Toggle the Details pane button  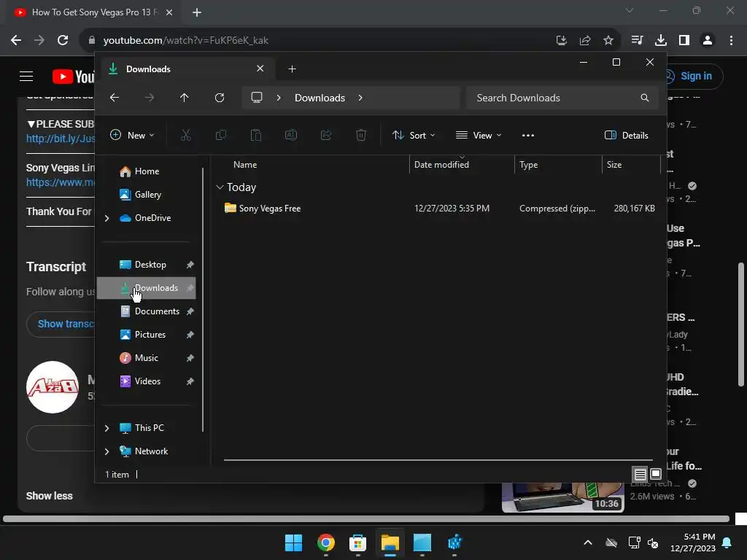tap(626, 135)
